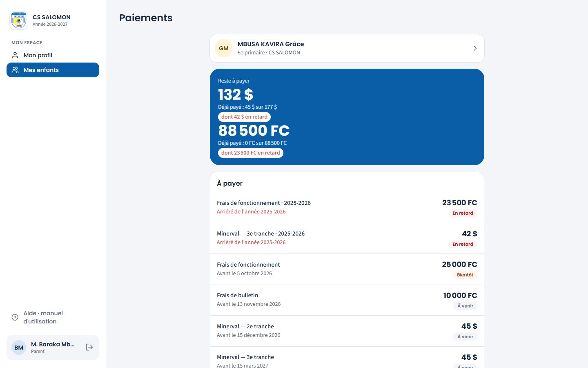588x368 pixels.
Task: Click the CS SALOMON school logo
Action: point(19,20)
